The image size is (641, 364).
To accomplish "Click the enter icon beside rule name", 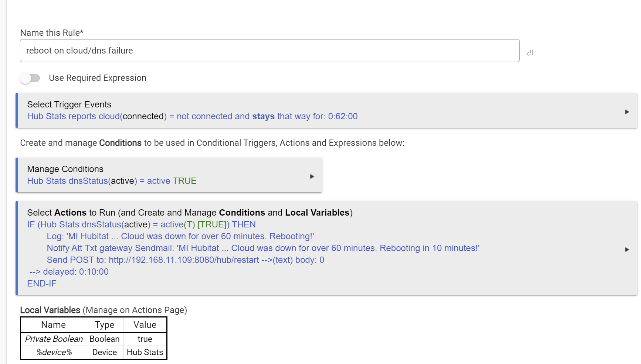I will tap(530, 53).
